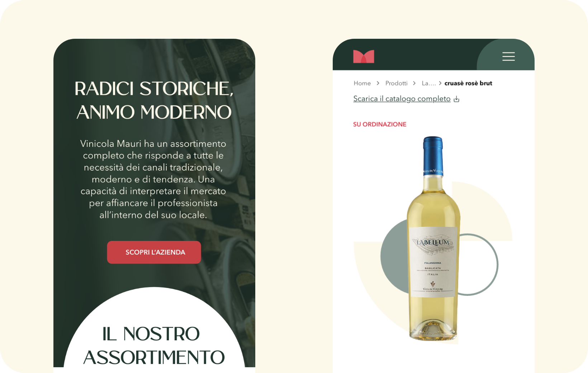The width and height of the screenshot is (588, 373).
Task: Click the grey-green filled circle behind bottle
Action: (394, 257)
